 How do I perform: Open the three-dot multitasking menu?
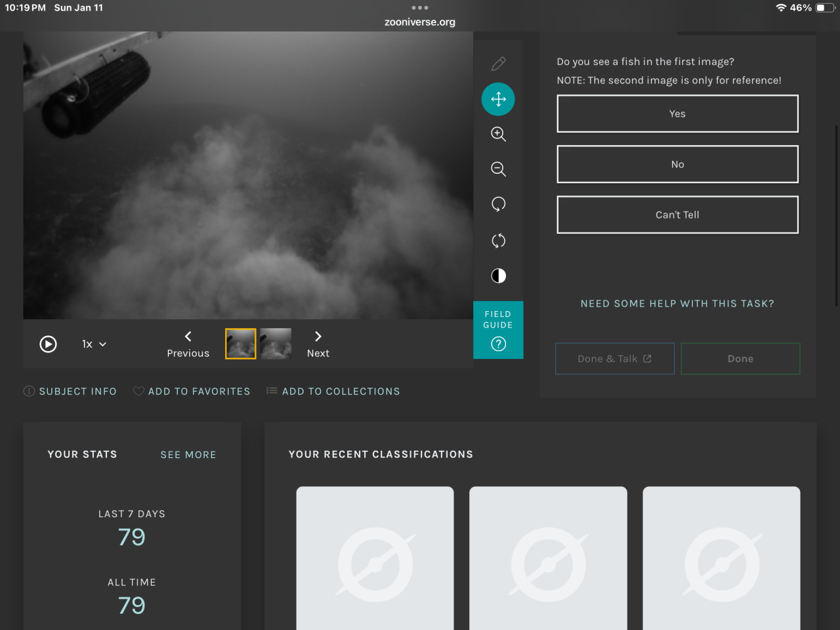pos(420,8)
